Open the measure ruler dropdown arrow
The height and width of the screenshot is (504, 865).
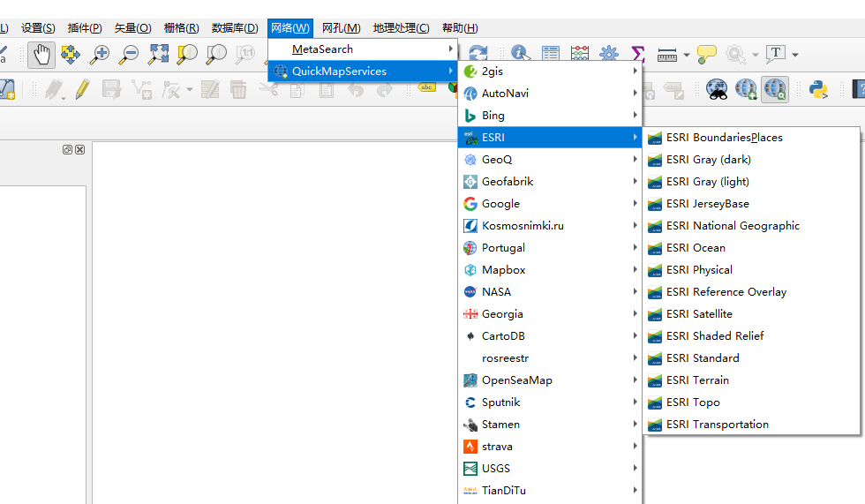click(687, 55)
